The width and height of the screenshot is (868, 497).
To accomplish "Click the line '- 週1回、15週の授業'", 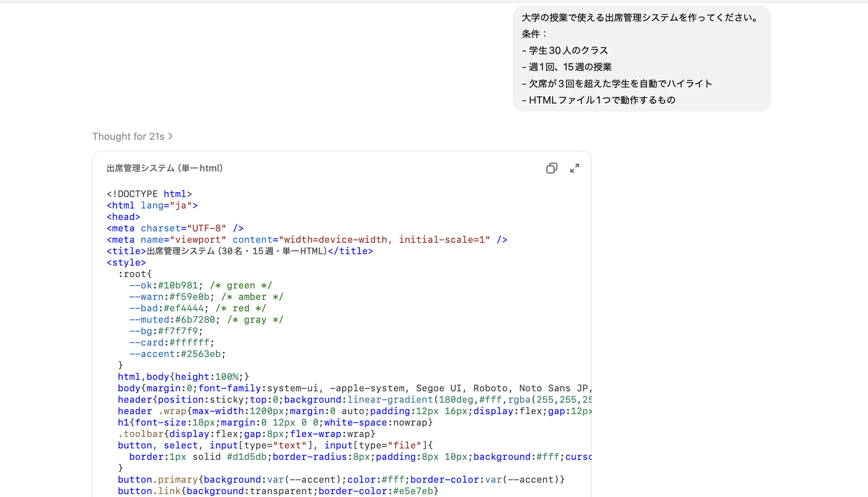I will [567, 67].
